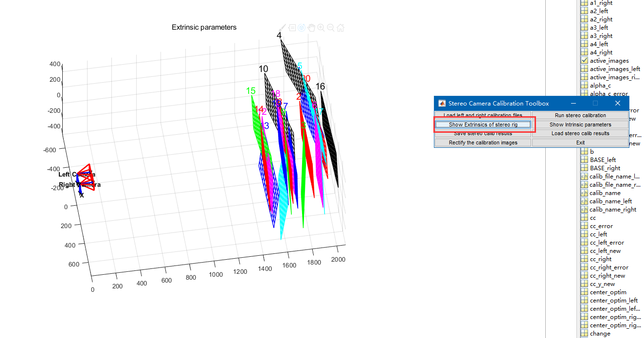Select the Brush data tool icon
Screen dimensions: 644x338
(282, 28)
